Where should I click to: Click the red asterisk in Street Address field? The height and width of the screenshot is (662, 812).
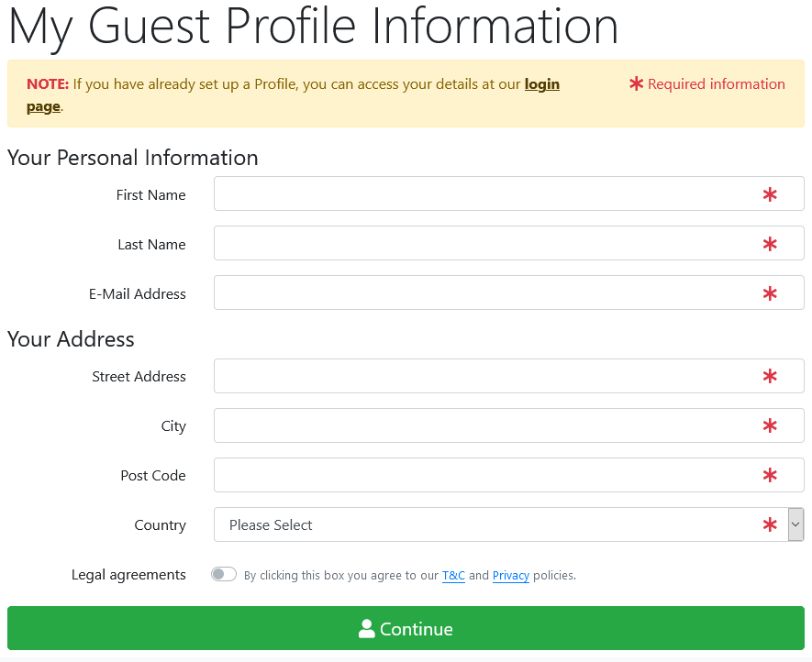(770, 376)
